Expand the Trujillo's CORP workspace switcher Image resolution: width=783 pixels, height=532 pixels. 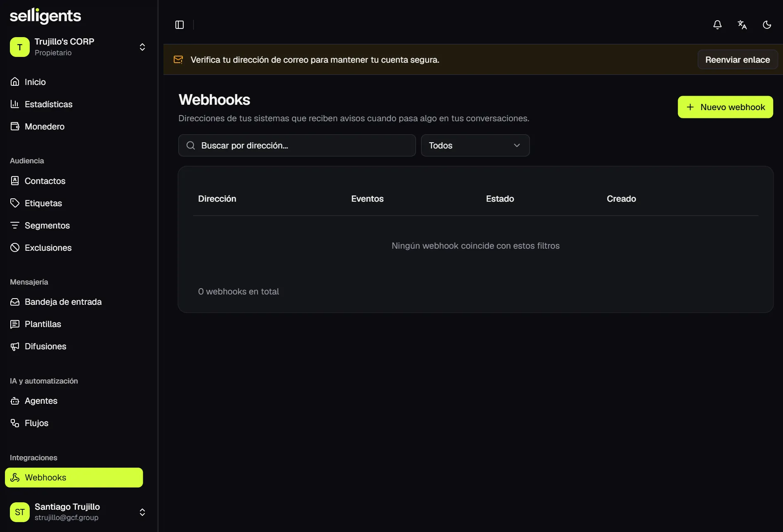coord(142,47)
